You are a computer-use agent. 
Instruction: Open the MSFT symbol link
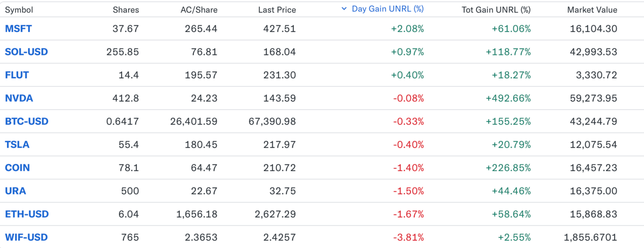click(18, 29)
